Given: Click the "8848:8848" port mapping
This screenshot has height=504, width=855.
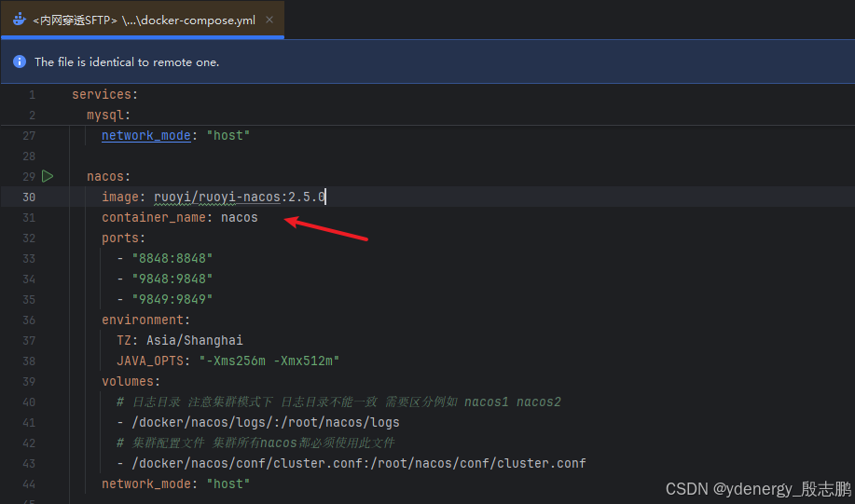Looking at the screenshot, I should click(x=172, y=258).
